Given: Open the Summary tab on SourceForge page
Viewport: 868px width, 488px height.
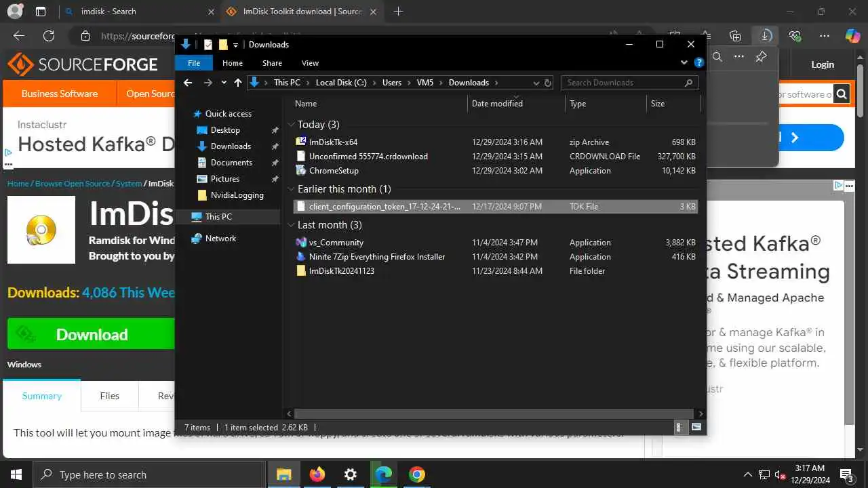Looking at the screenshot, I should 41,396.
